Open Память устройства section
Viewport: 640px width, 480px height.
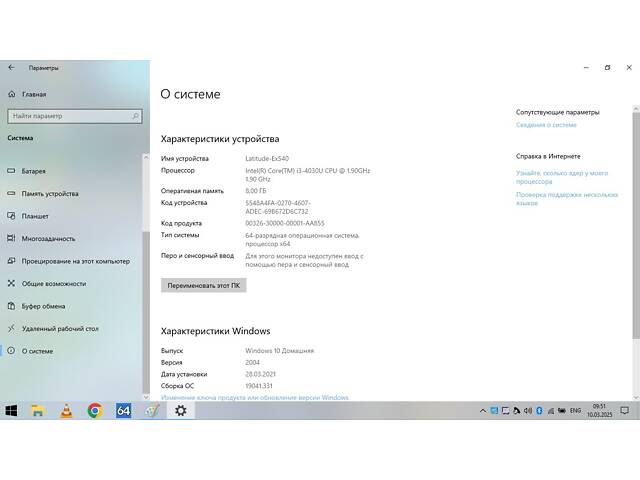43,193
